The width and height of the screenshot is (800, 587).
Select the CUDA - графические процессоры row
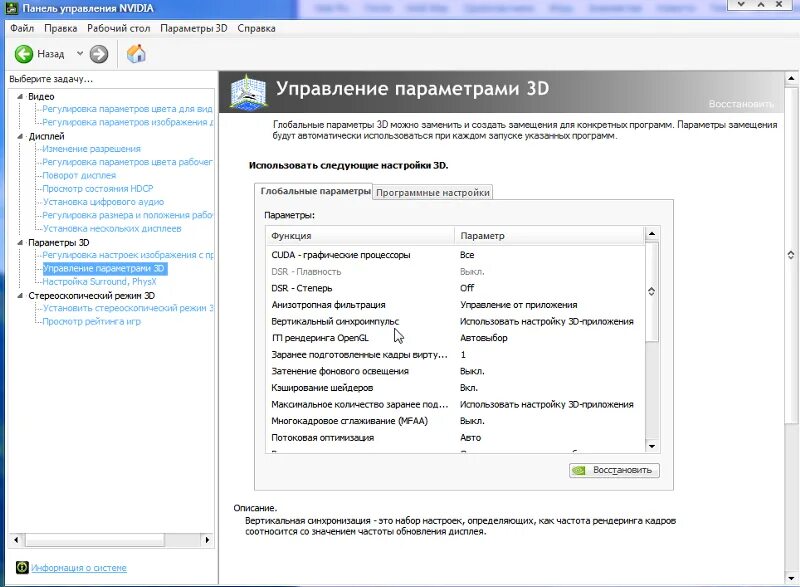tap(455, 254)
